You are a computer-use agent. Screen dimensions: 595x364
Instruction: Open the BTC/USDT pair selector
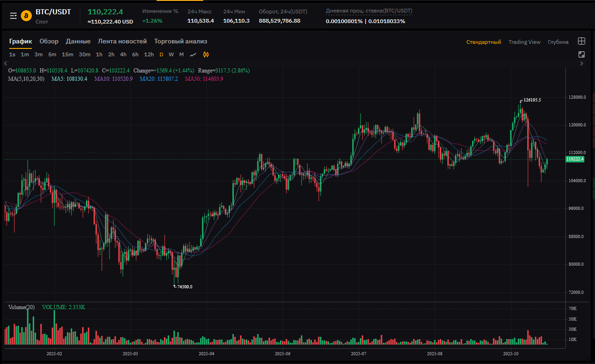53,12
